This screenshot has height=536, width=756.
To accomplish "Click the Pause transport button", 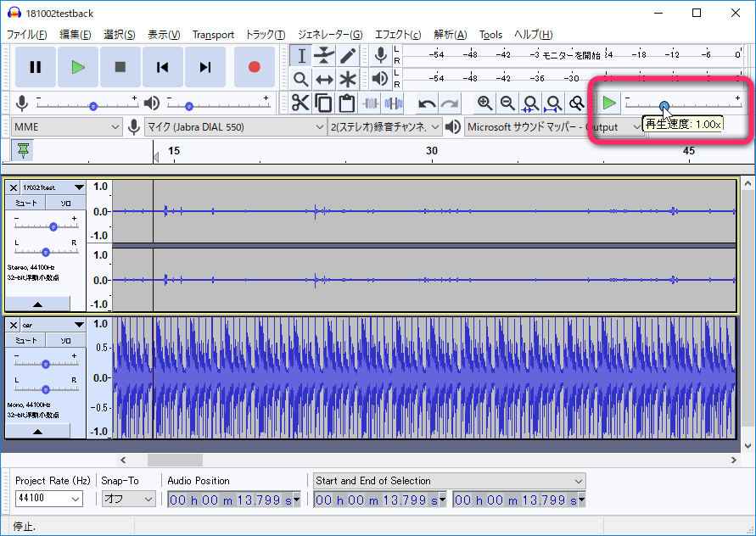I will [35, 67].
